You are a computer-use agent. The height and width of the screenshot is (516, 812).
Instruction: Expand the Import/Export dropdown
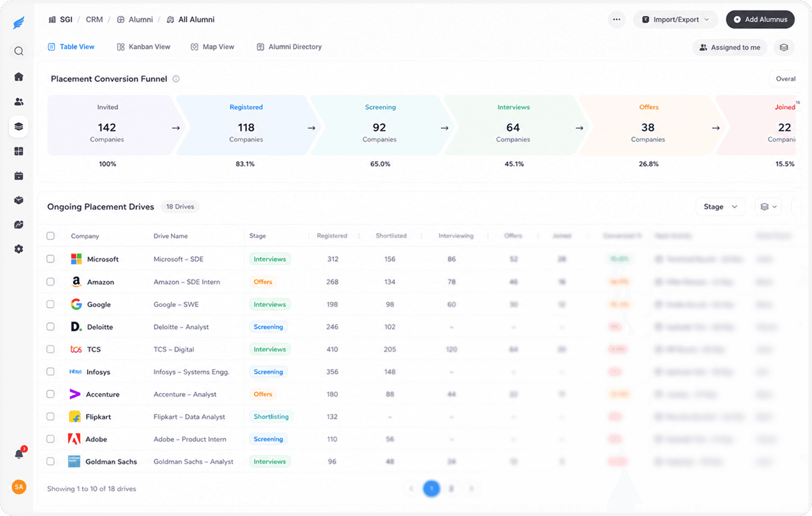pos(676,19)
